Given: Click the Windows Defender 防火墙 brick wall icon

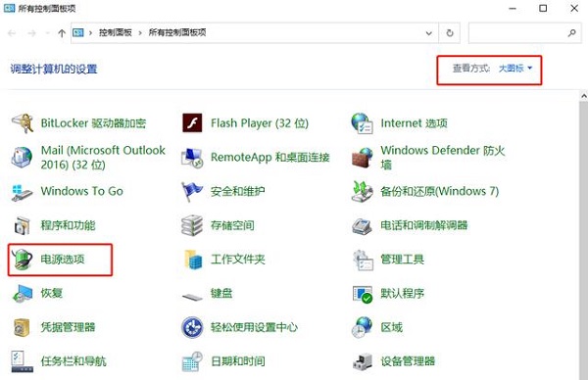Looking at the screenshot, I should pos(362,158).
